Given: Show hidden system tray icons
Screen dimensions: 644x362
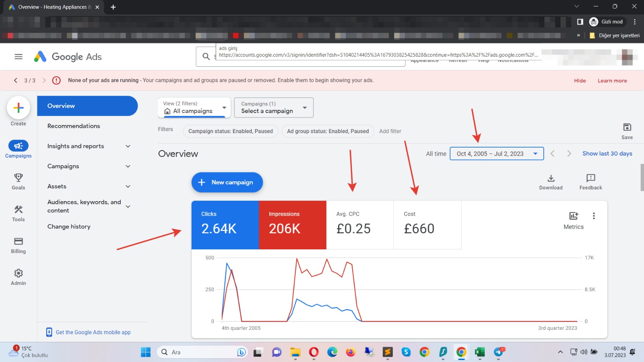Looking at the screenshot, I should (x=560, y=352).
